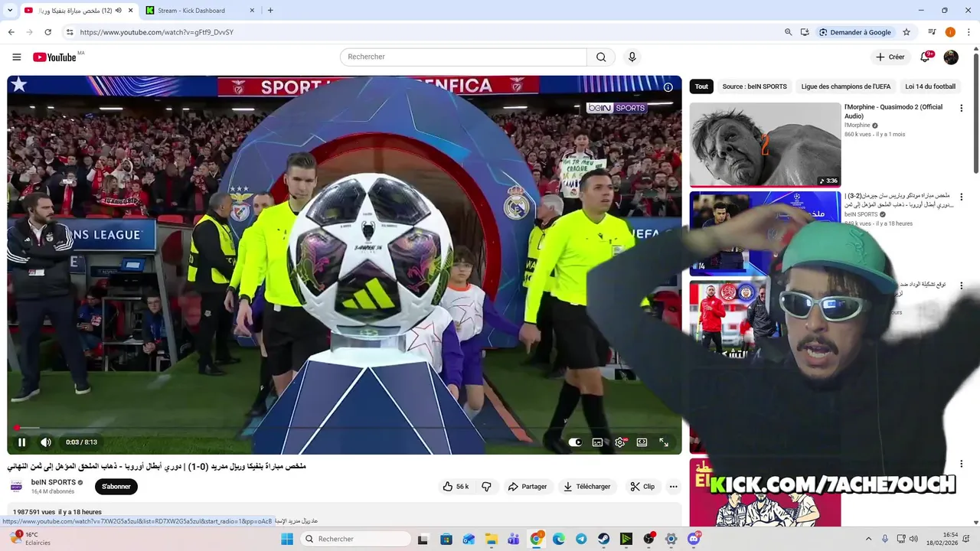Image resolution: width=980 pixels, height=551 pixels.
Task: Enter fullscreen mode
Action: click(664, 442)
